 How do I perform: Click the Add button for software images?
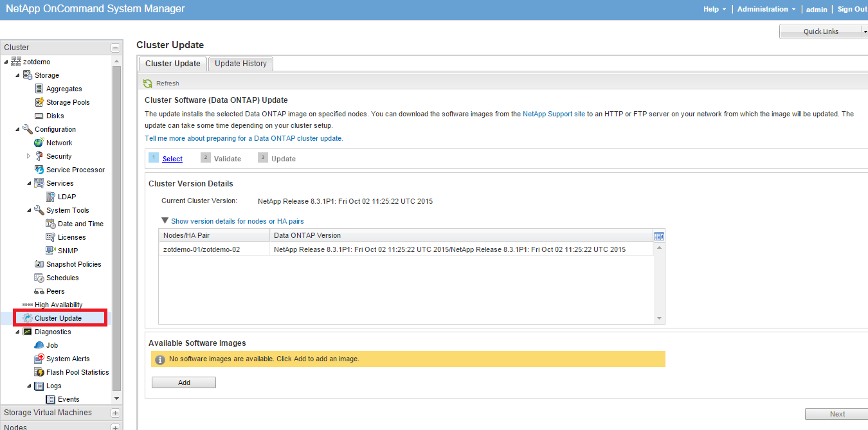tap(184, 382)
